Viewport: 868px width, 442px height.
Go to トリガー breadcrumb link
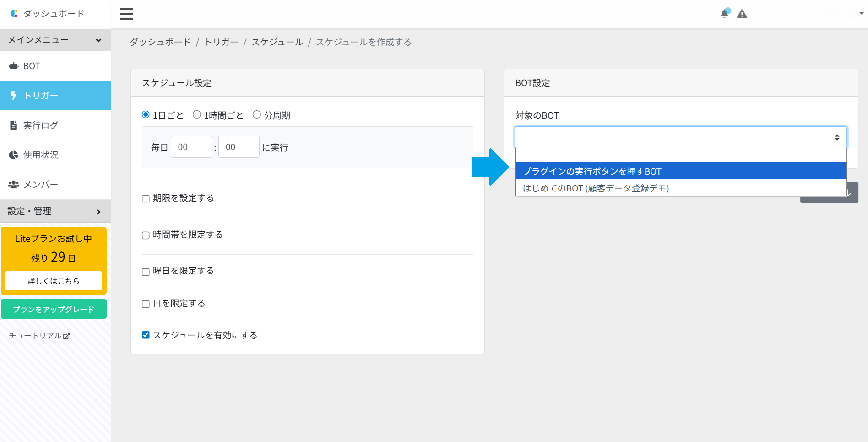click(222, 42)
